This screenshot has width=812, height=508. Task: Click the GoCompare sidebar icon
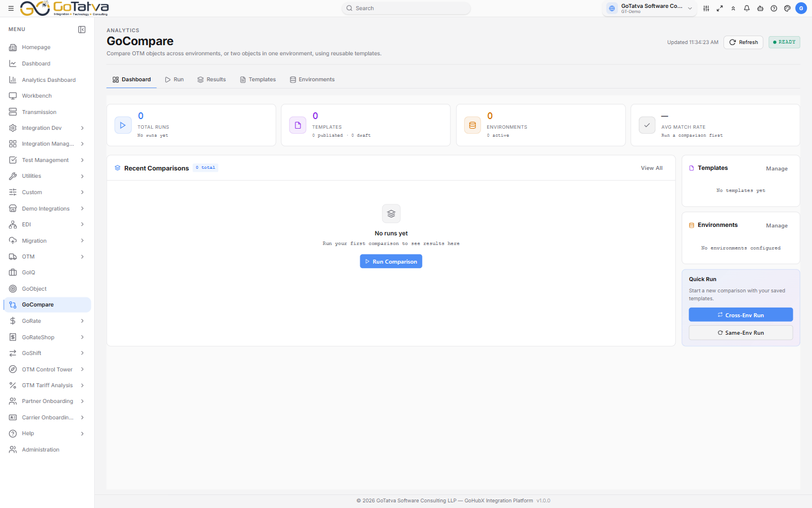[x=13, y=305]
